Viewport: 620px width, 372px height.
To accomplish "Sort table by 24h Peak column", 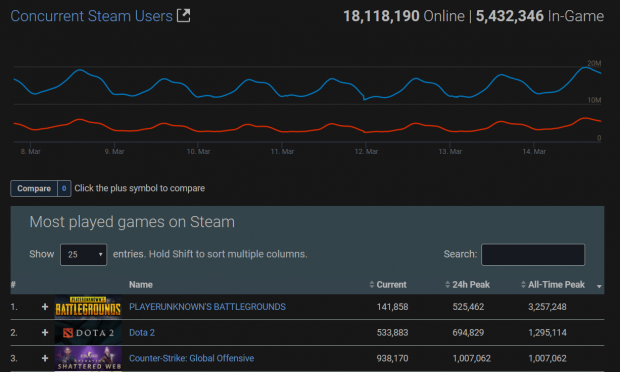I will (x=467, y=285).
